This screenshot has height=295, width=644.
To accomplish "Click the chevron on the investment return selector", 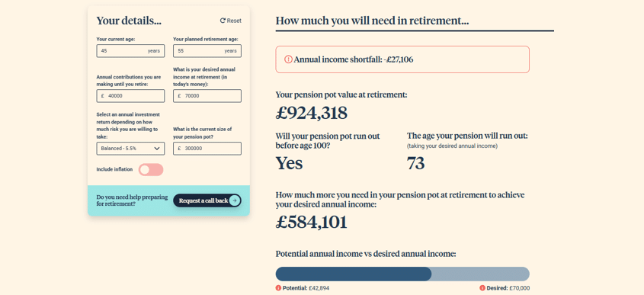I will (157, 149).
